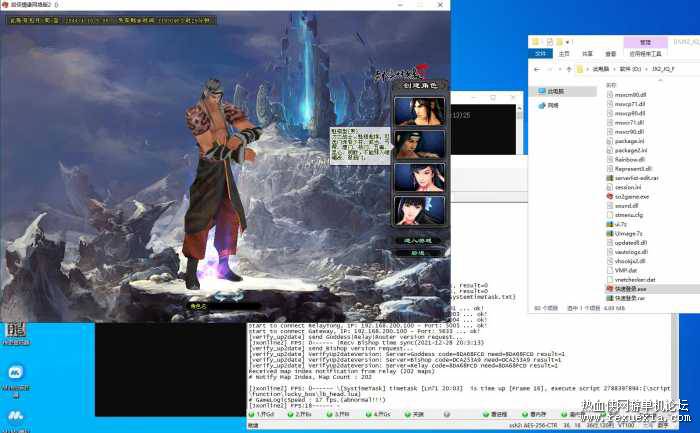Click the ui.7z archive file icon
The image size is (700, 433).
(610, 224)
